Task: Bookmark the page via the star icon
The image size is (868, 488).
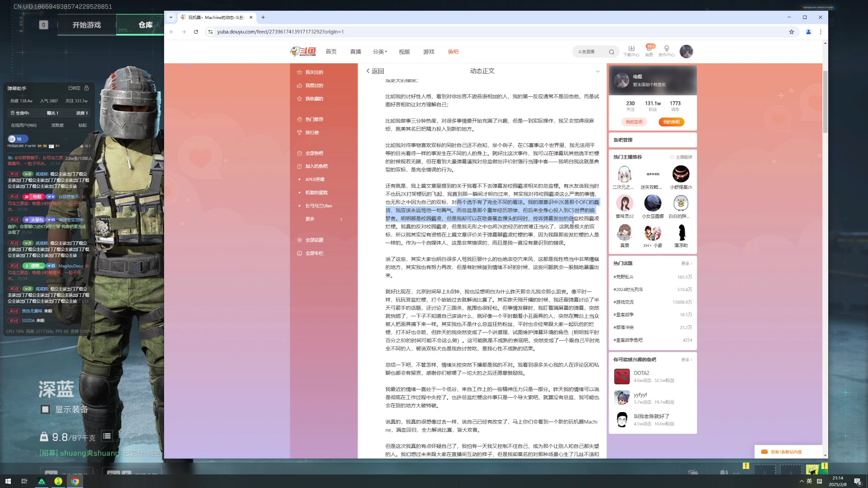Action: coord(792,32)
